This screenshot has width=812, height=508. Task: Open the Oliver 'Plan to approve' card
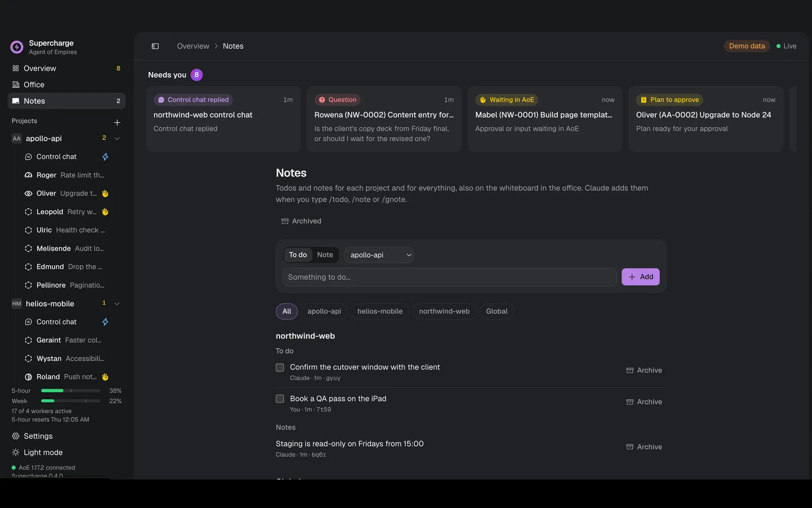(706, 119)
